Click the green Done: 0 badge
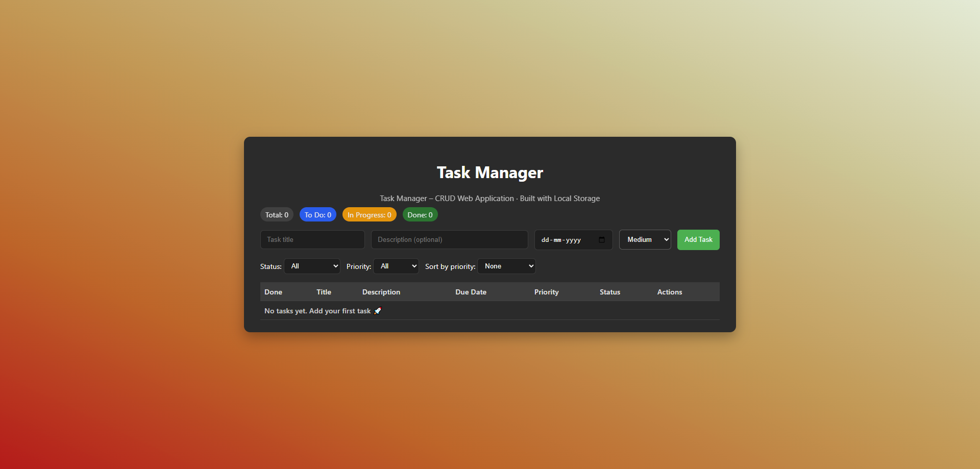 [420, 214]
